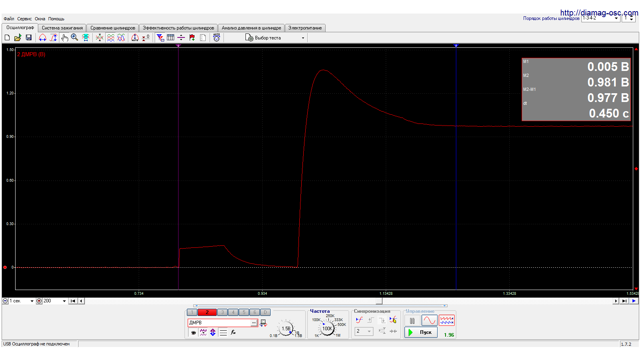Viewport: 644px width, 349px height.
Task: Open the Анализ давления в цилиндре tab
Action: [x=251, y=28]
